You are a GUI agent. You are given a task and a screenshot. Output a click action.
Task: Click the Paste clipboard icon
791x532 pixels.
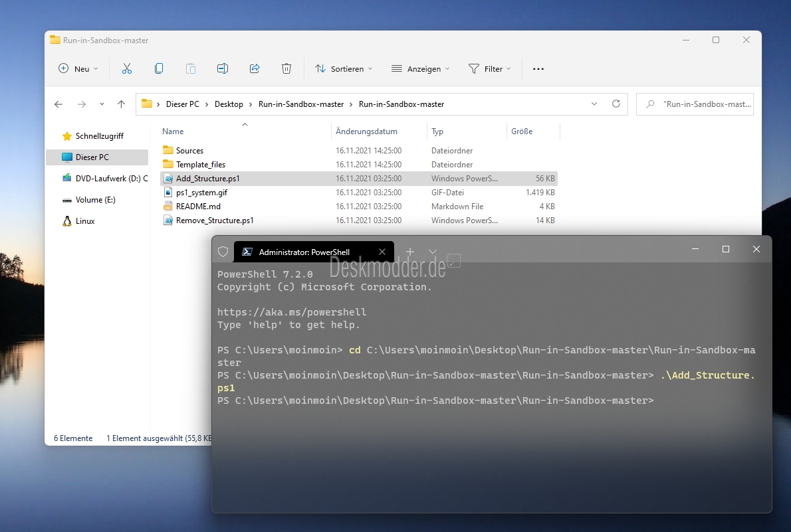[191, 68]
